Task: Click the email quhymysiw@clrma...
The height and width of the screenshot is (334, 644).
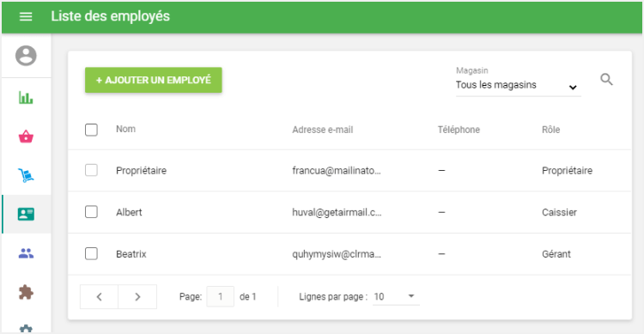Action: pos(337,254)
